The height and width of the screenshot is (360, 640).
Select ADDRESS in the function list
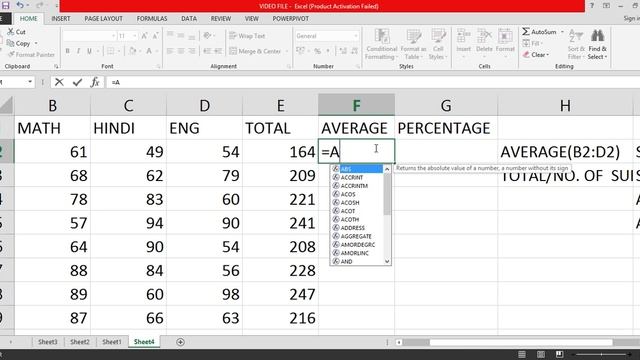pos(357,228)
